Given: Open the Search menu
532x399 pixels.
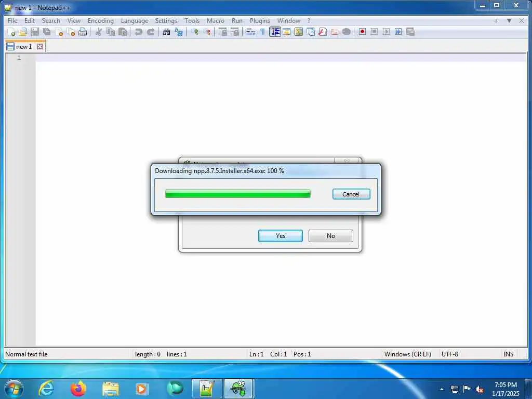Looking at the screenshot, I should [x=51, y=21].
